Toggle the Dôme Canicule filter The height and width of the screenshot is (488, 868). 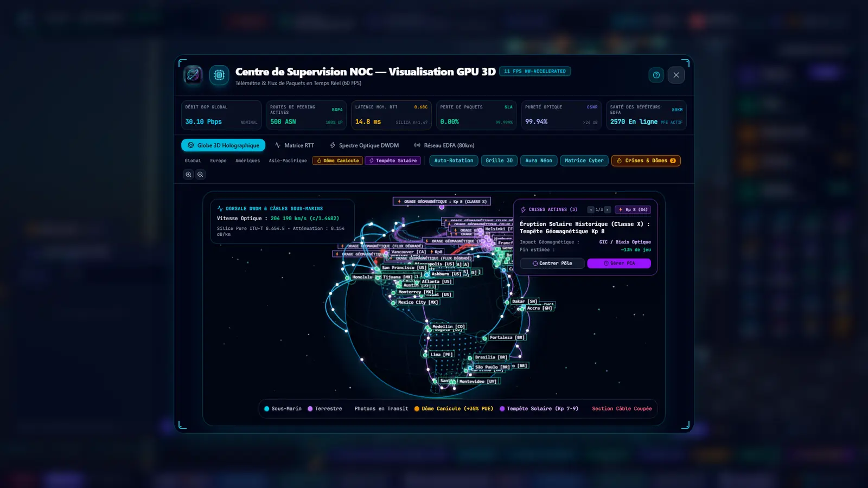337,160
